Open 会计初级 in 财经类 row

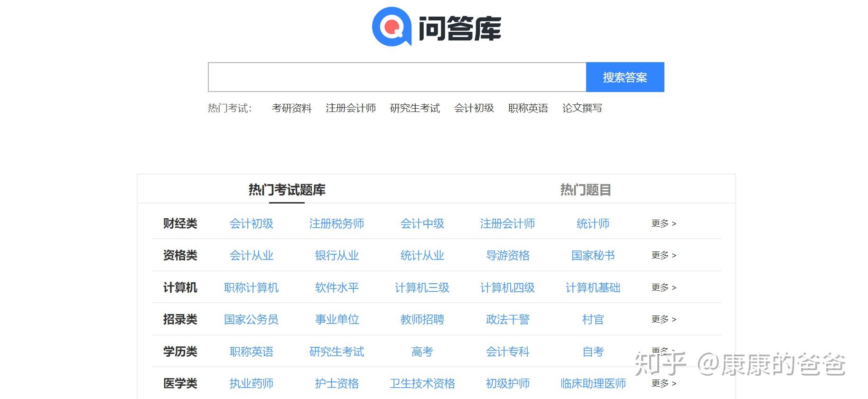pyautogui.click(x=252, y=223)
